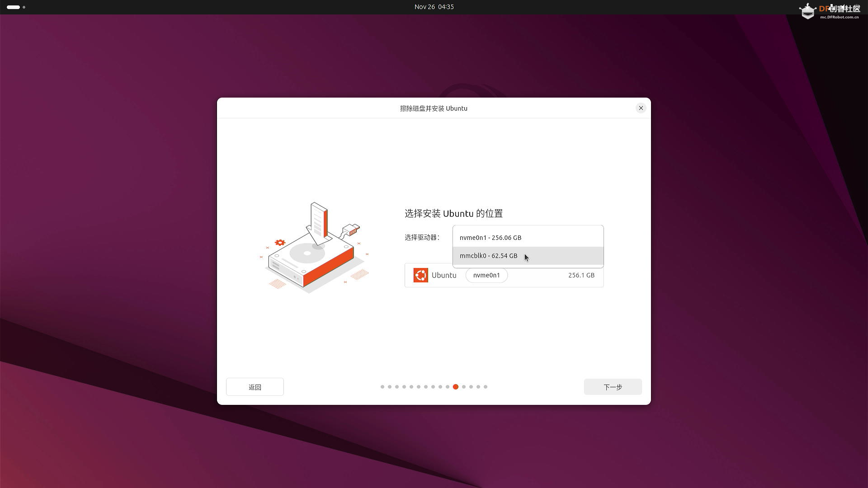Open Activities via the top-left workspace pill

tap(14, 7)
